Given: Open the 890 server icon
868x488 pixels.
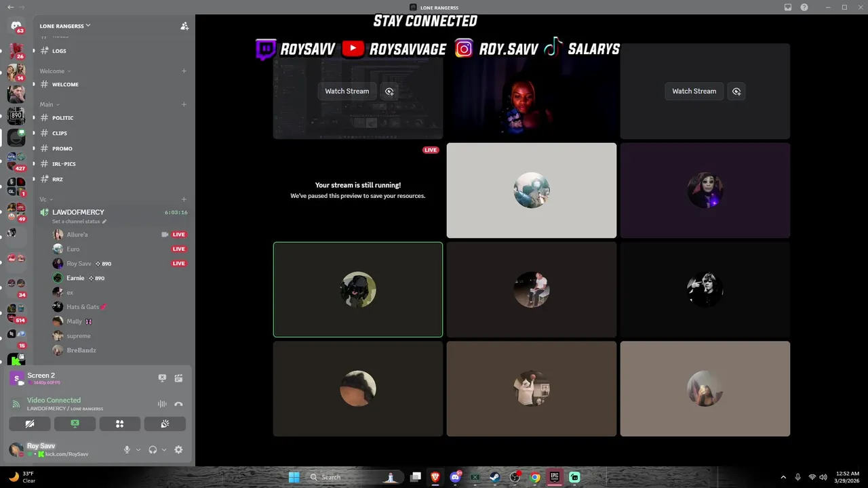Looking at the screenshot, I should [x=16, y=115].
